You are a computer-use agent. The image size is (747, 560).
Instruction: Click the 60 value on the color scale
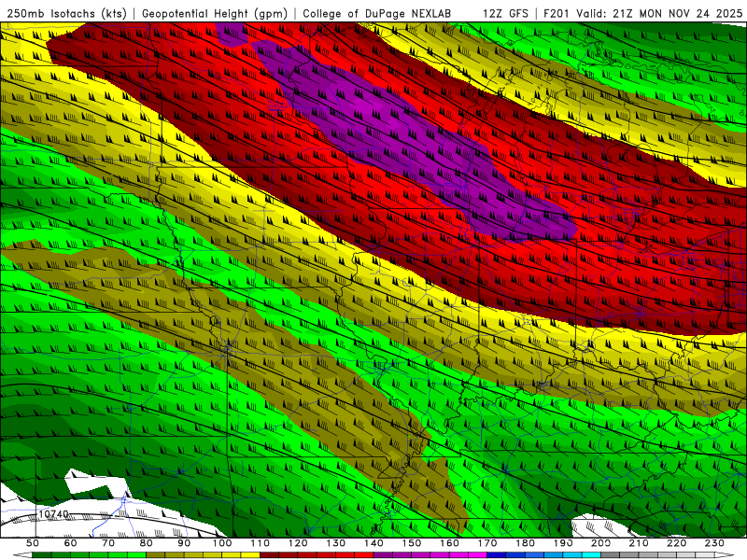(x=70, y=543)
